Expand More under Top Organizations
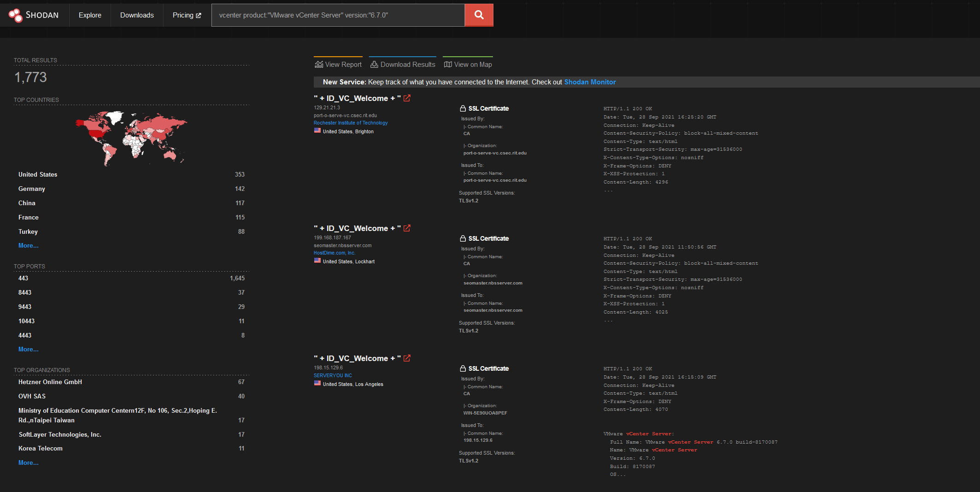The height and width of the screenshot is (492, 980). (x=29, y=462)
